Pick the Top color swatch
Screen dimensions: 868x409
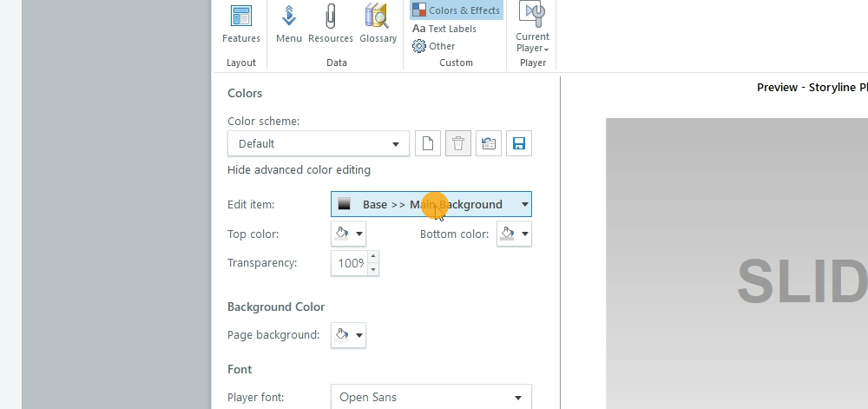click(x=348, y=234)
